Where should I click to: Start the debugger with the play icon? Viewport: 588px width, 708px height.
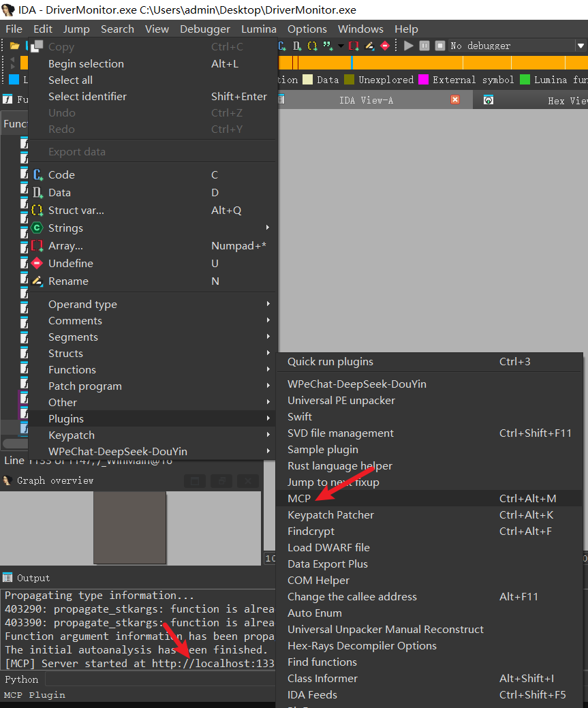click(x=408, y=46)
